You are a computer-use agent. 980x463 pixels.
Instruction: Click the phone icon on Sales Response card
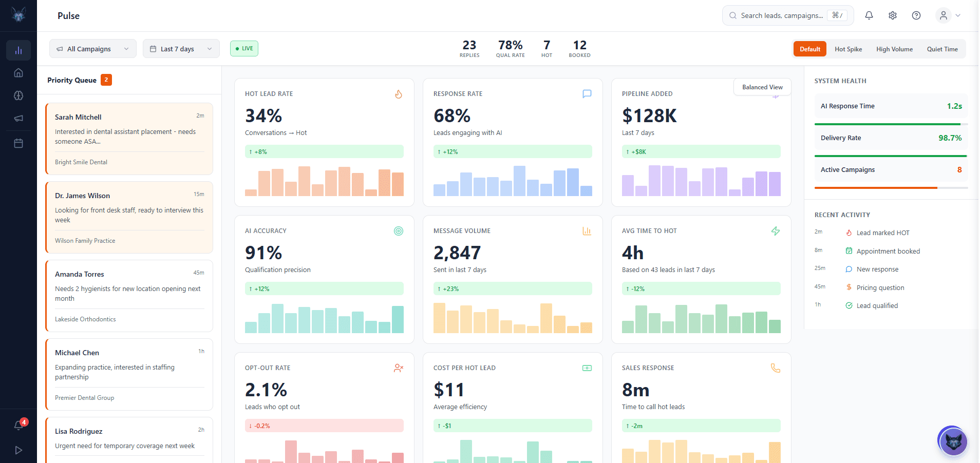tap(776, 368)
